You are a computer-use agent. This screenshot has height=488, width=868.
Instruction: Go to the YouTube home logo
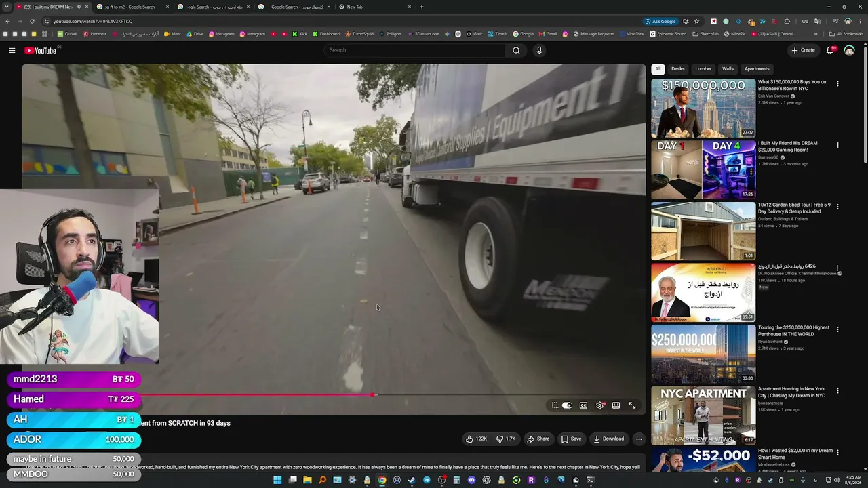41,50
